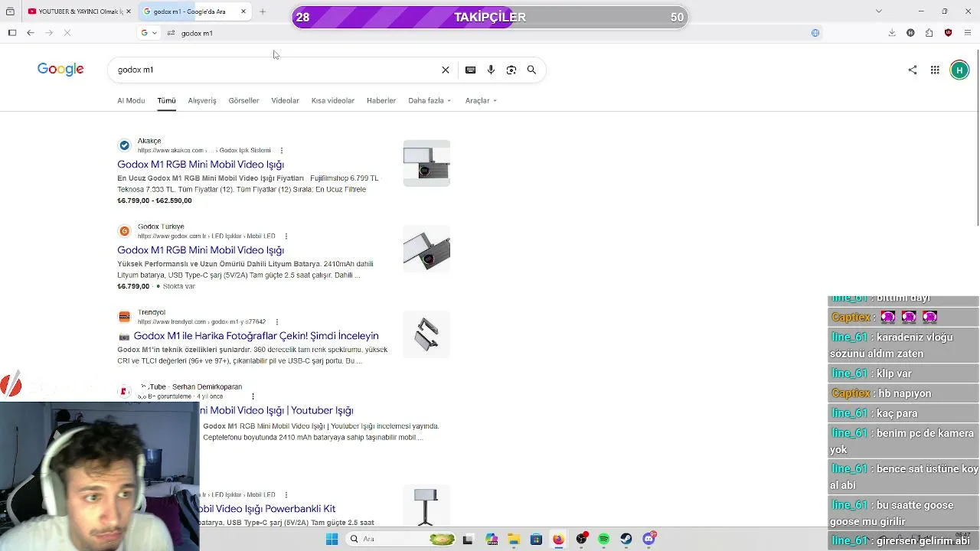This screenshot has height=551, width=980.
Task: Switch to AI Modu tab
Action: click(x=131, y=100)
